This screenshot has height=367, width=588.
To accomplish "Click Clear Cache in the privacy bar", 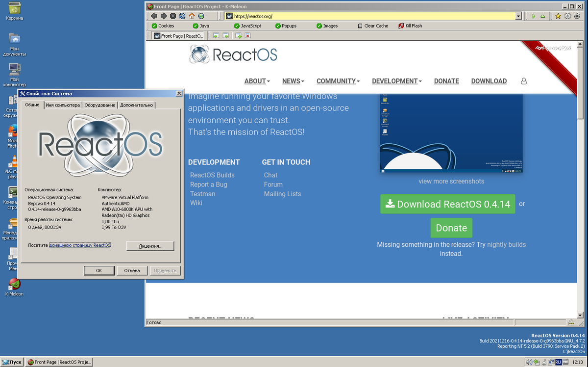I will (372, 26).
